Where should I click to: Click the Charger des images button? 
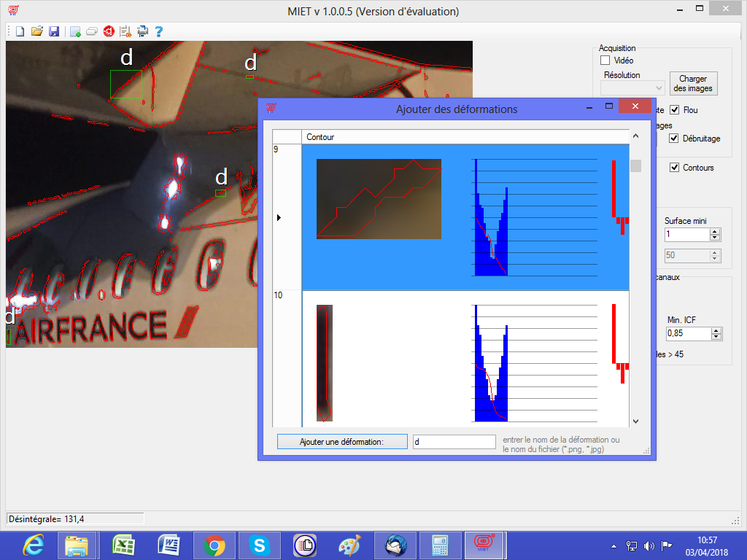693,83
